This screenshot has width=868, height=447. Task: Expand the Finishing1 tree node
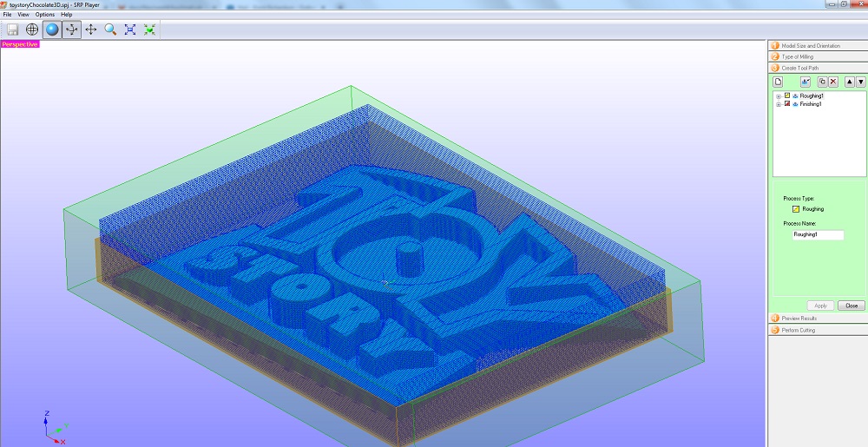click(779, 104)
